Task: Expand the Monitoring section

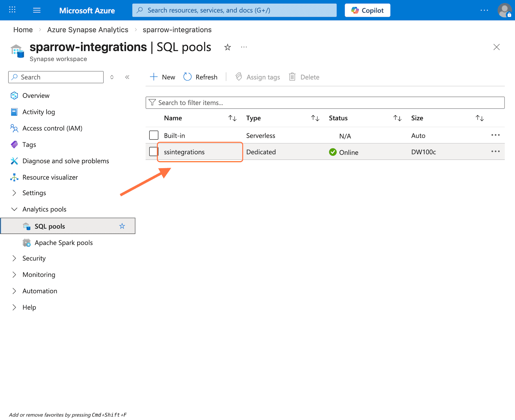Action: [x=39, y=275]
